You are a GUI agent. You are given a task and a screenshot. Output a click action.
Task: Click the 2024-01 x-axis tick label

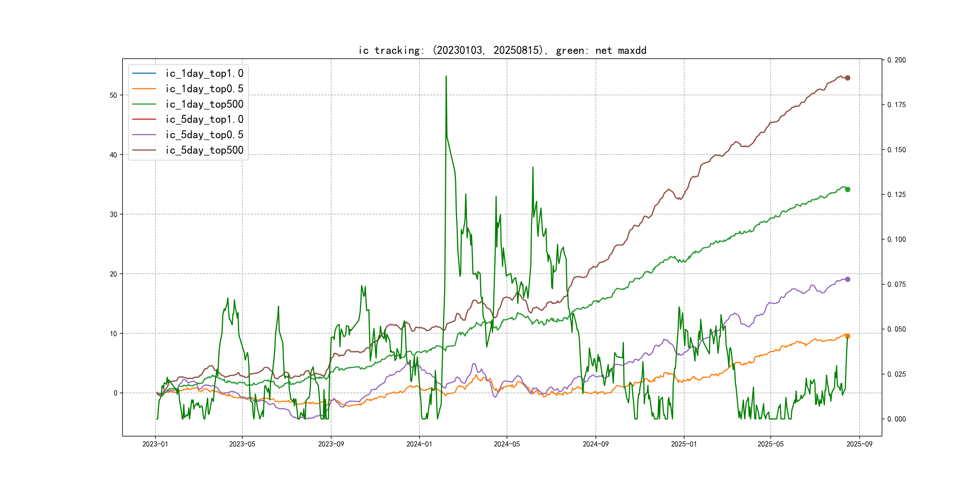click(x=419, y=444)
